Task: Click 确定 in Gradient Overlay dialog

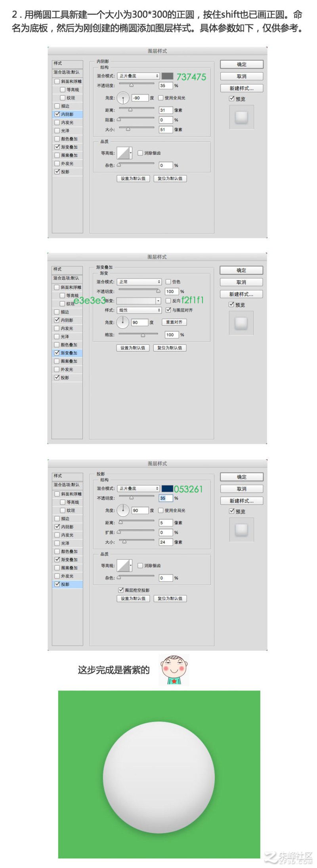Action: pos(241,270)
